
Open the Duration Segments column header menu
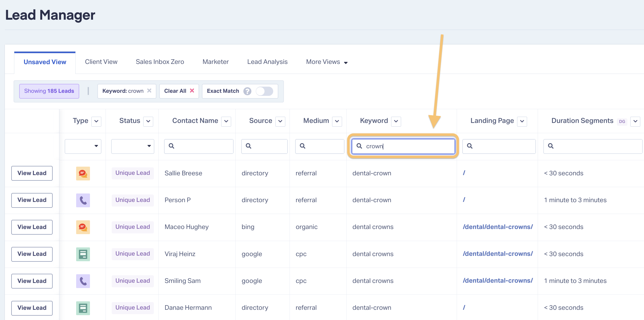[635, 121]
